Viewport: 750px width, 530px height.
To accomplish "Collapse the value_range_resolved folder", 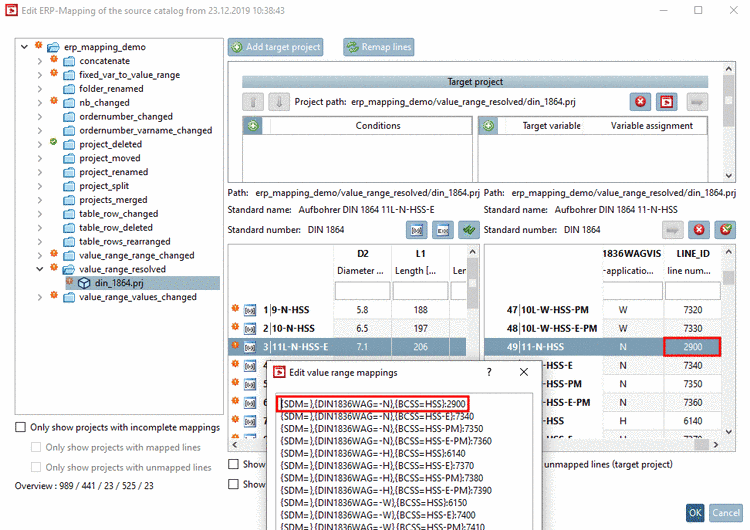I will [x=40, y=269].
